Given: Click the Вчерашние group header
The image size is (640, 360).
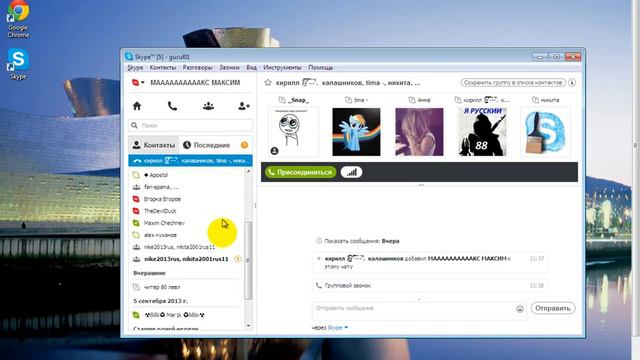Looking at the screenshot, I should coord(149,273).
